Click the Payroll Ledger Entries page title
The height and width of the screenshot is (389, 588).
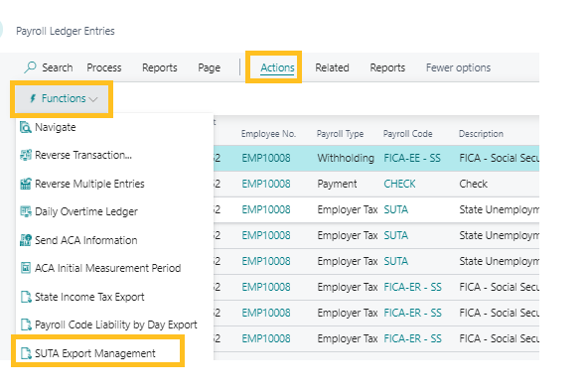click(66, 31)
